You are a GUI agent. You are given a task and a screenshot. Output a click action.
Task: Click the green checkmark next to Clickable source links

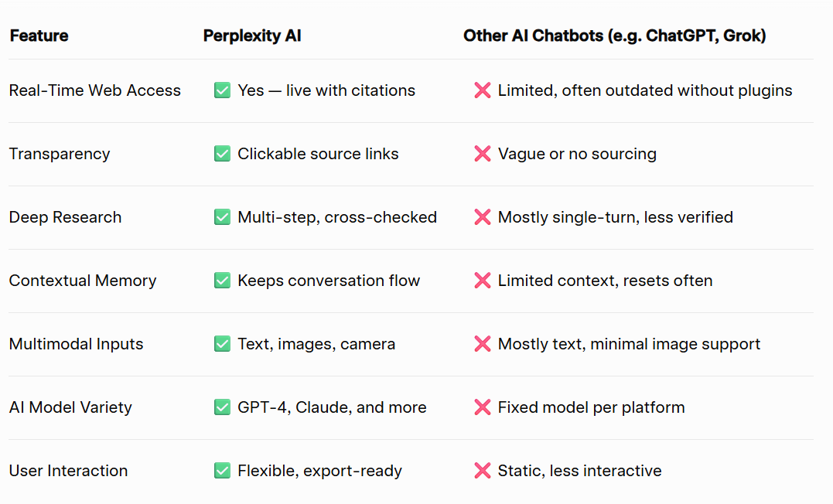tap(222, 154)
